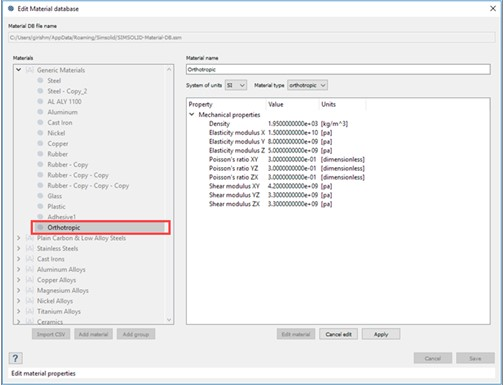Select the Rubber - Copy material
The width and height of the screenshot is (504, 385).
click(68, 165)
